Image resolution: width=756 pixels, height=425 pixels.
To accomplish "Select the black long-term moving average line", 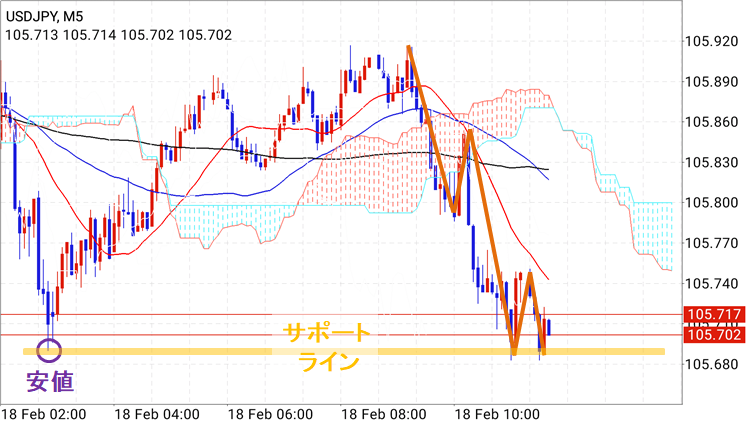I will [x=200, y=148].
